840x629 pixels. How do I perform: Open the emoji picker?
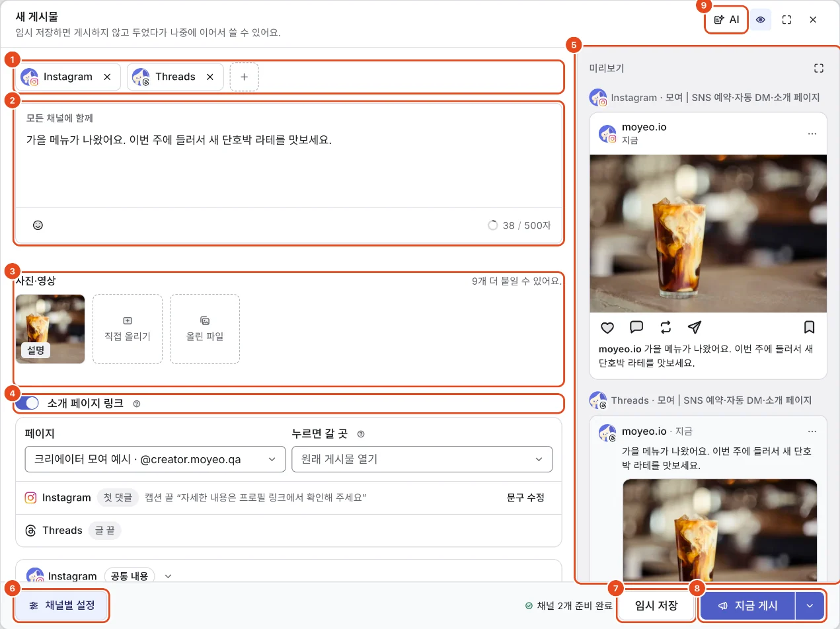coord(38,225)
